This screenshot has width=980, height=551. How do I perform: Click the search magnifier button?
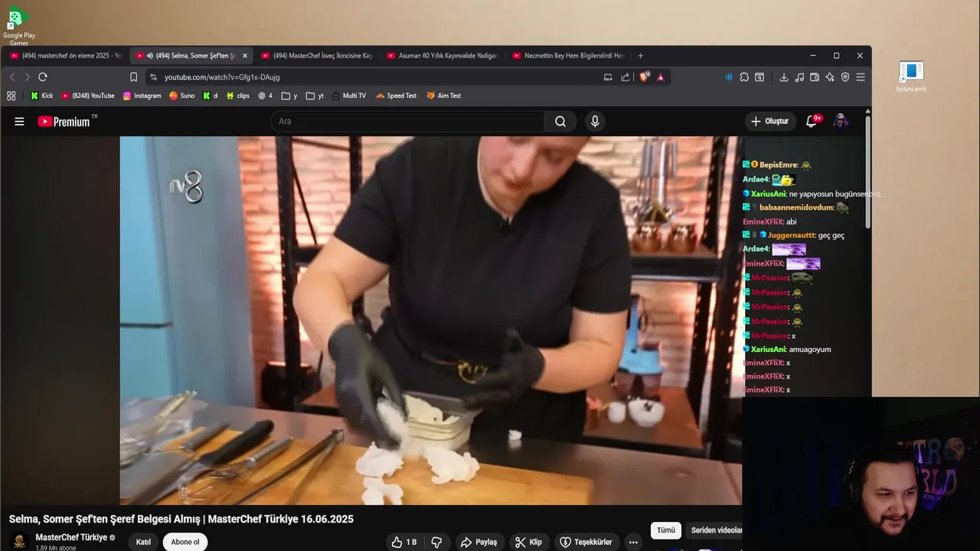[x=560, y=121]
